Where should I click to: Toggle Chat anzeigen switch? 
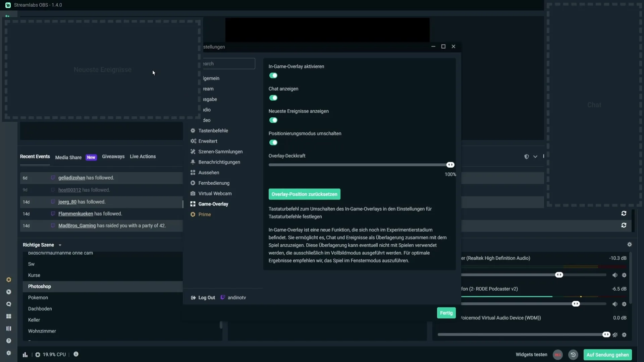click(273, 97)
